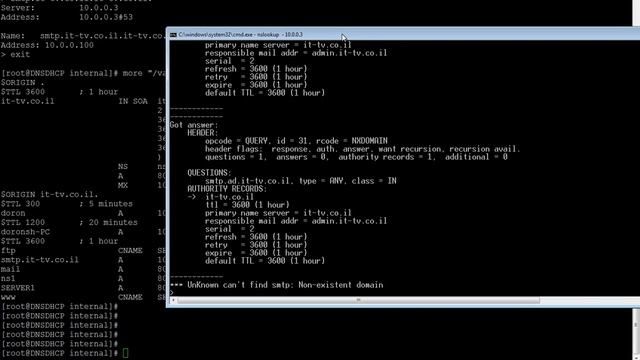Click the 'mail' A record row

coord(83,269)
